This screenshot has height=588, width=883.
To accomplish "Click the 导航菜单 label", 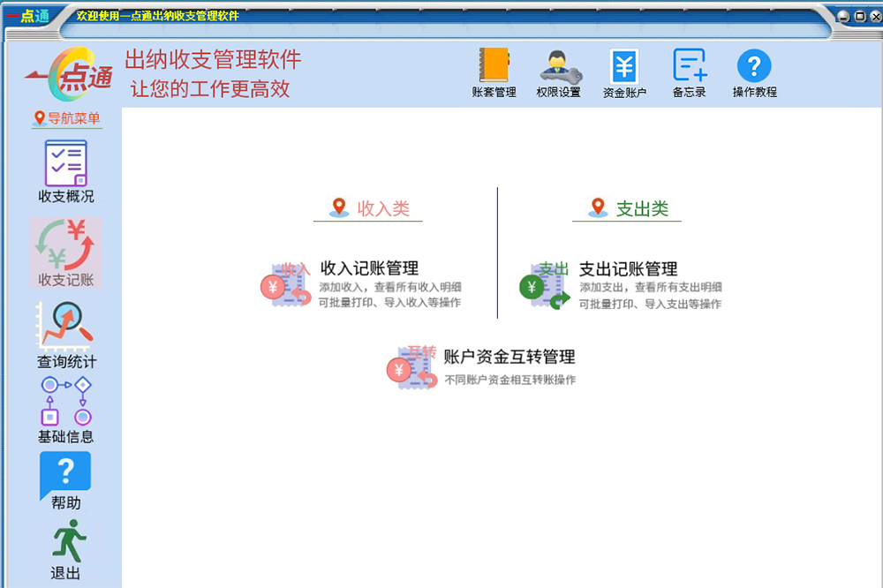I will point(74,118).
